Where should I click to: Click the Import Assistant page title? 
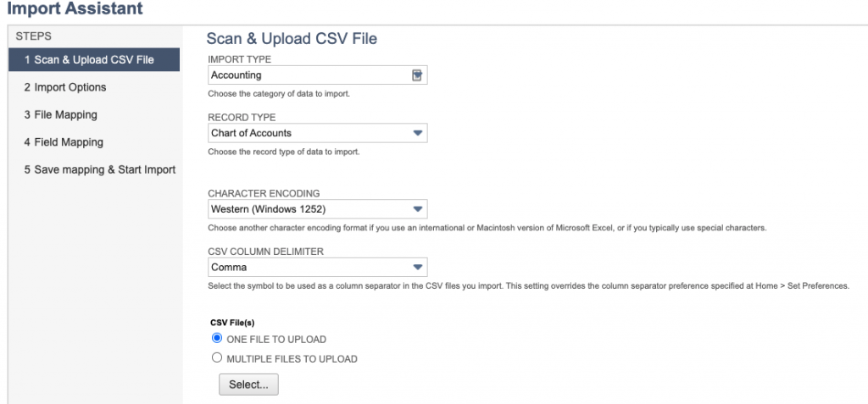pyautogui.click(x=75, y=8)
